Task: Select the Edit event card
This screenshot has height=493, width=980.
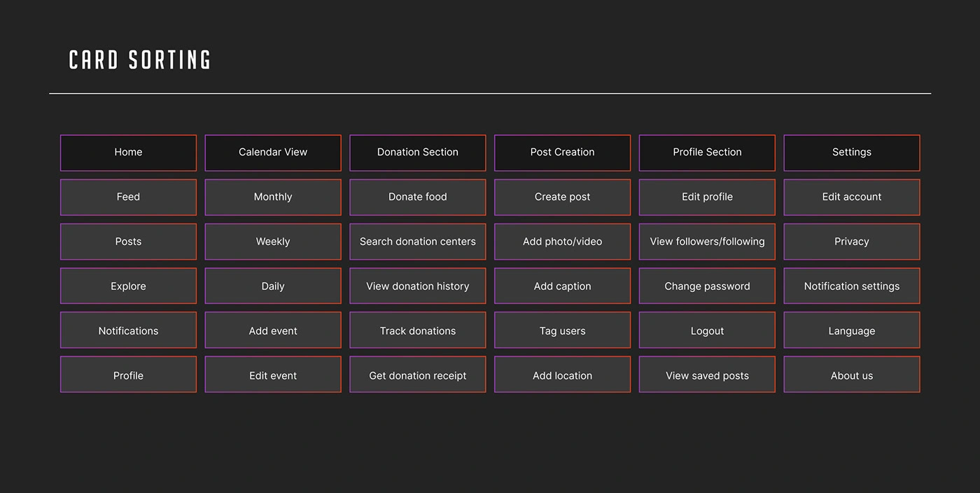Action: tap(273, 375)
